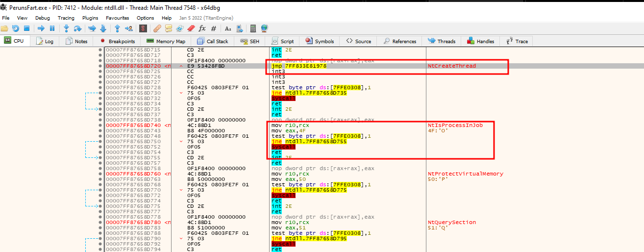Click the Open file folder icon
The width and height of the screenshot is (644, 252).
[x=5, y=28]
